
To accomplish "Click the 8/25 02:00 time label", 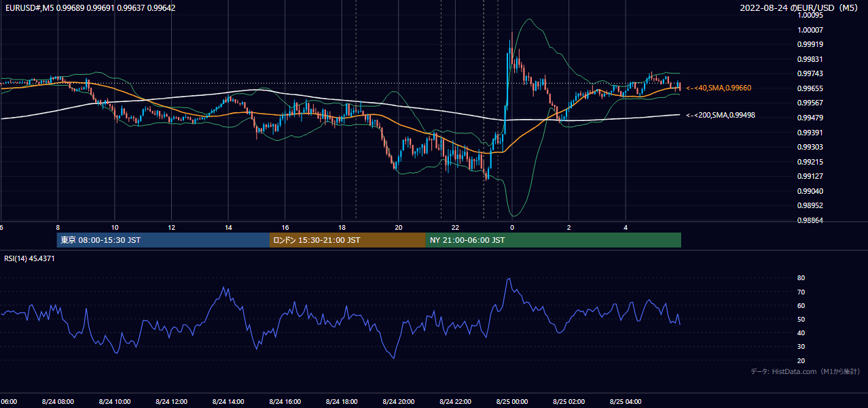I will coord(568,402).
